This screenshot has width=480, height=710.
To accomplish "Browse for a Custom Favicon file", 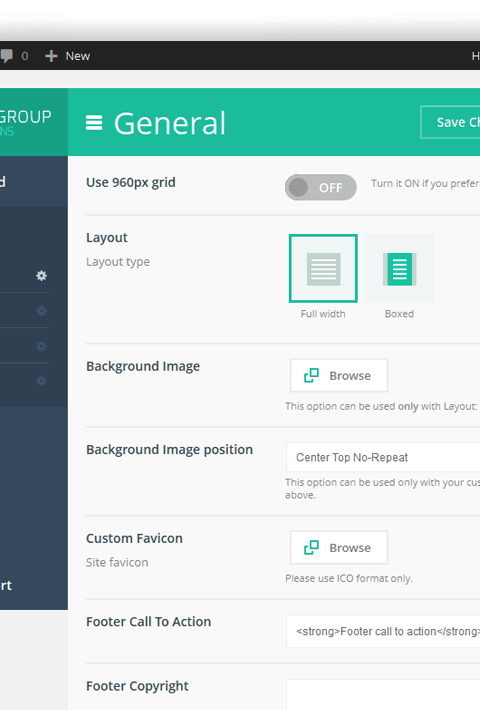I will (x=339, y=547).
